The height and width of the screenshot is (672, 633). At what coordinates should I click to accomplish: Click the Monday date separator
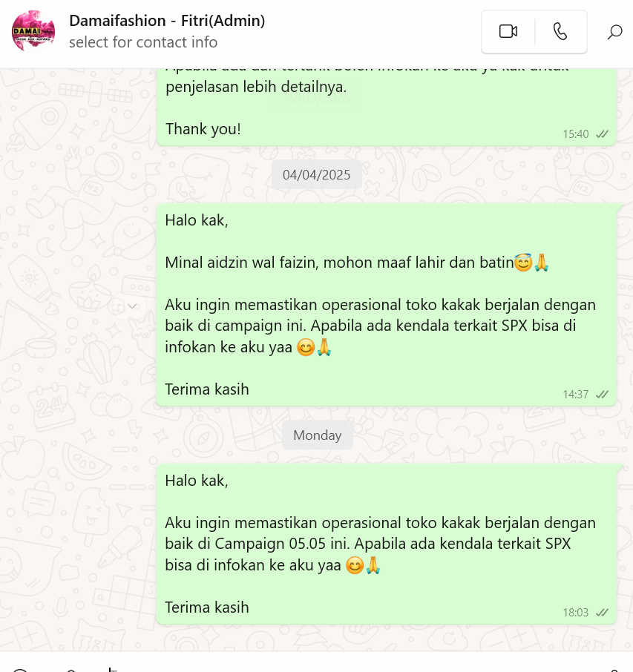[318, 435]
